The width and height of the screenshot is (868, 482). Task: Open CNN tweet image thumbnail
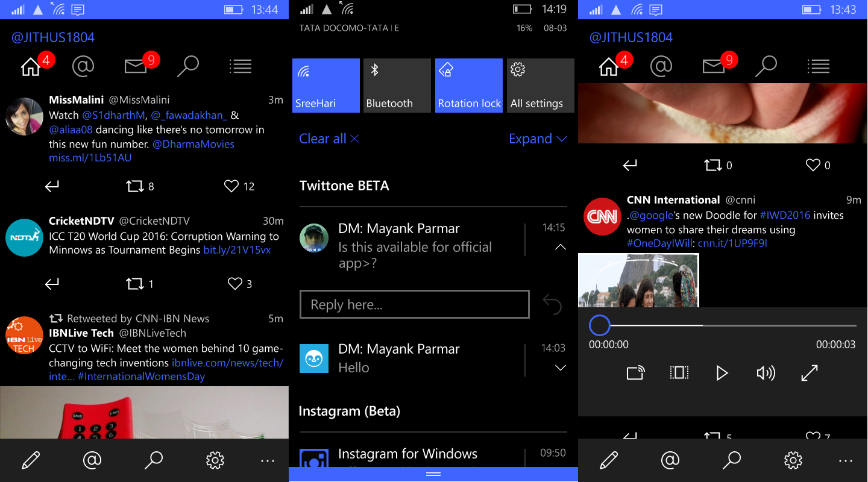tap(639, 280)
